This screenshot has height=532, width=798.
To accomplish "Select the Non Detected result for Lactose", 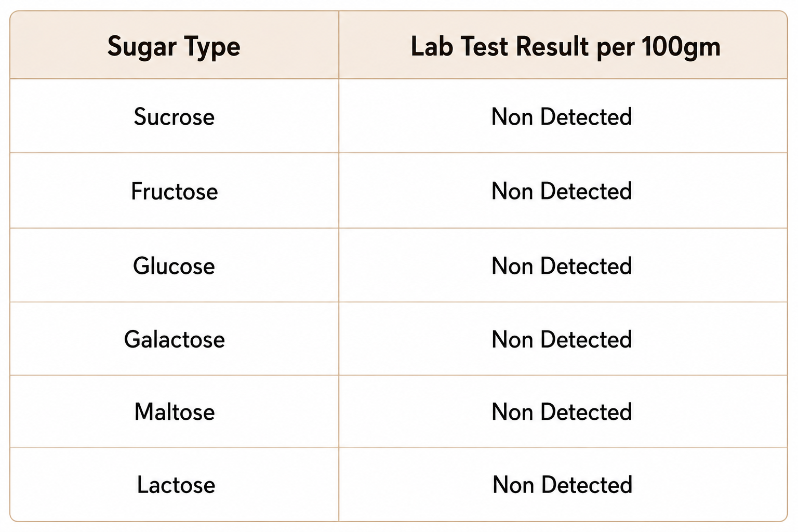I will pos(563,485).
